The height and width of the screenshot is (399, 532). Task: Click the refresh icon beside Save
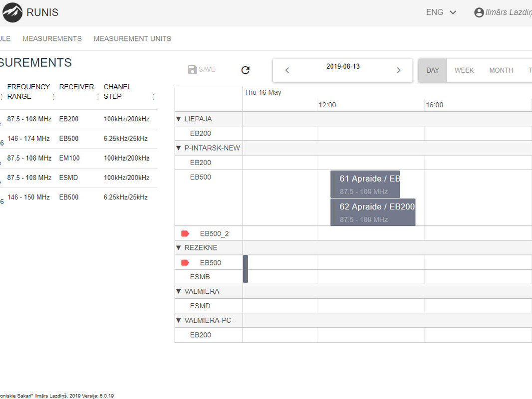245,70
